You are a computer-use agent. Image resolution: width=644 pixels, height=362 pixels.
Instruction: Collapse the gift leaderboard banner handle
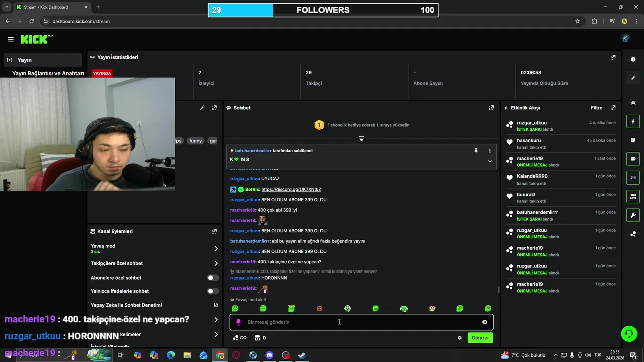click(361, 138)
